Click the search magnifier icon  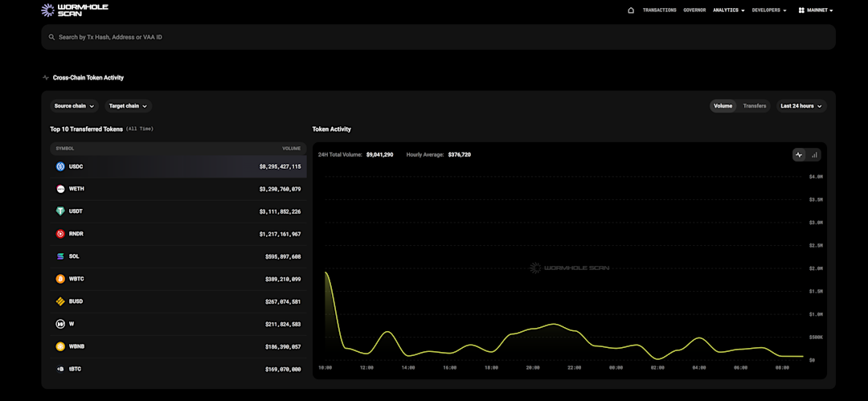click(x=51, y=37)
